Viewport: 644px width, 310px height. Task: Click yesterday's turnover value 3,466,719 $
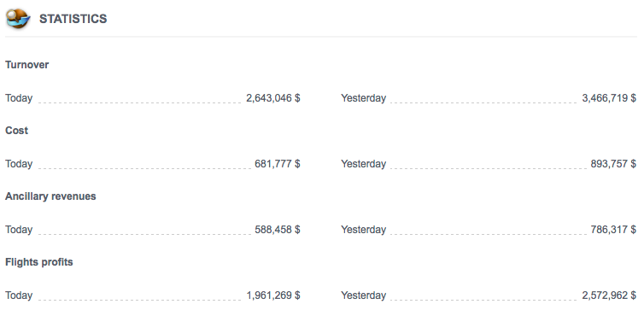pyautogui.click(x=609, y=98)
